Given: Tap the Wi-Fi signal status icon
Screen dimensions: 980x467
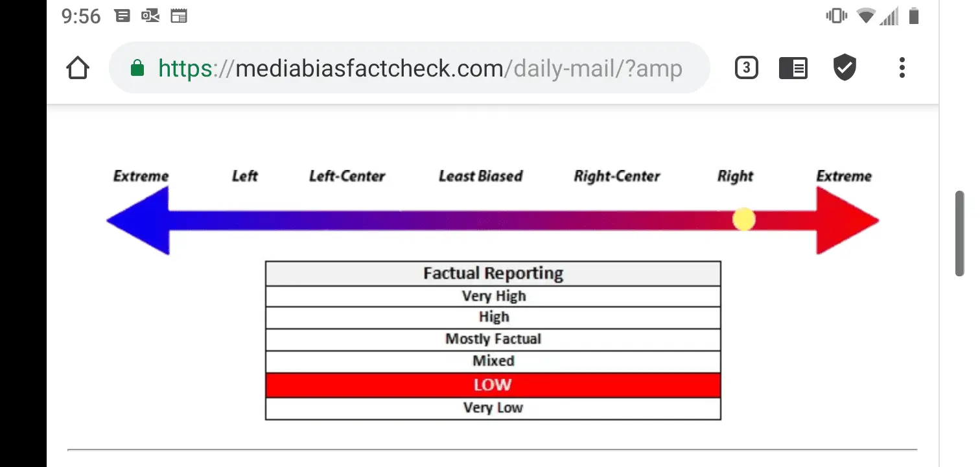Looking at the screenshot, I should 865,16.
